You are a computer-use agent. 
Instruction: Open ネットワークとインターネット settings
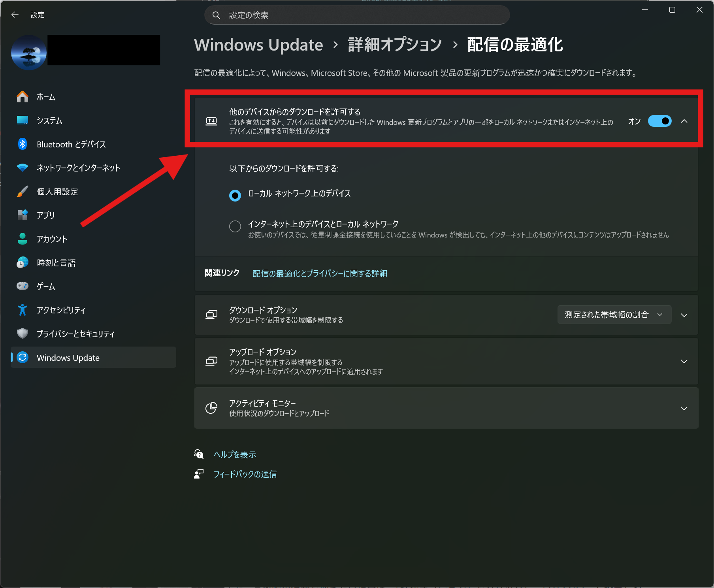pyautogui.click(x=93, y=168)
